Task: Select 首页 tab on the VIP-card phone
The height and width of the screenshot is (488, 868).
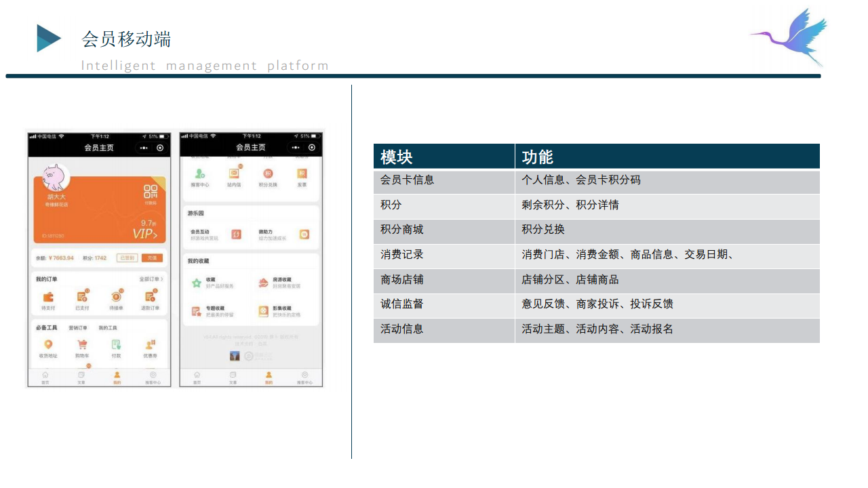Action: [45, 378]
